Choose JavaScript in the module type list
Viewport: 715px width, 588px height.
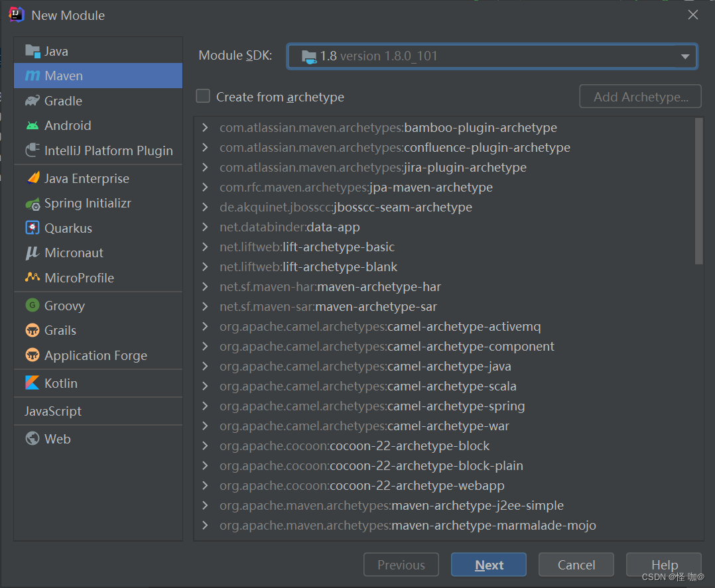98,411
